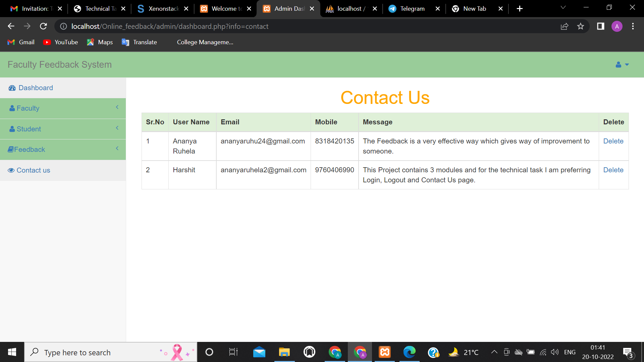Select the Faculty section in the sidebar
Image resolution: width=644 pixels, height=362 pixels.
tap(28, 108)
